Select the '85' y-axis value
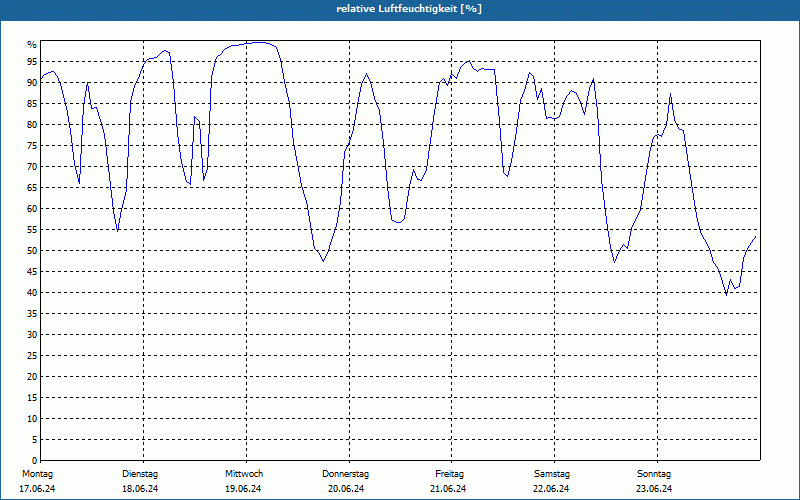 pos(32,104)
